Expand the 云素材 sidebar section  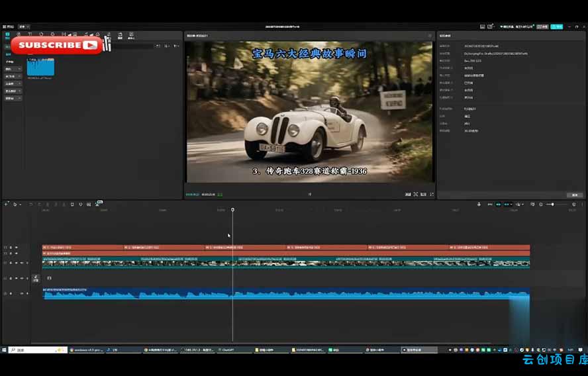13,83
